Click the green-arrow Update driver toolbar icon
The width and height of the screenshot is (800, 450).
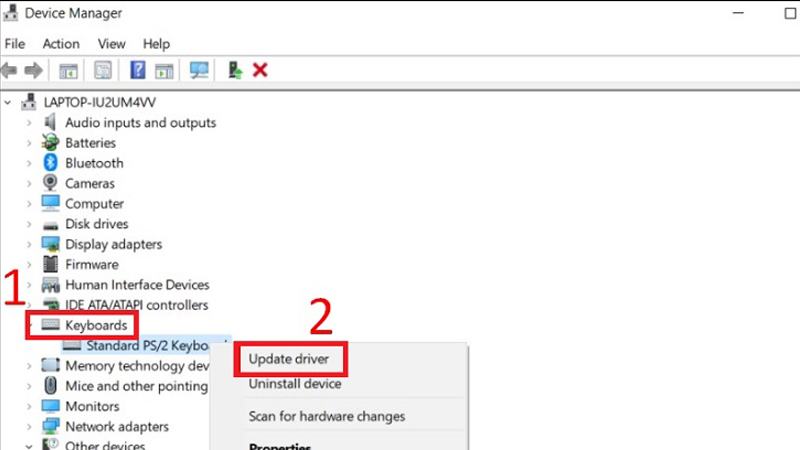236,70
